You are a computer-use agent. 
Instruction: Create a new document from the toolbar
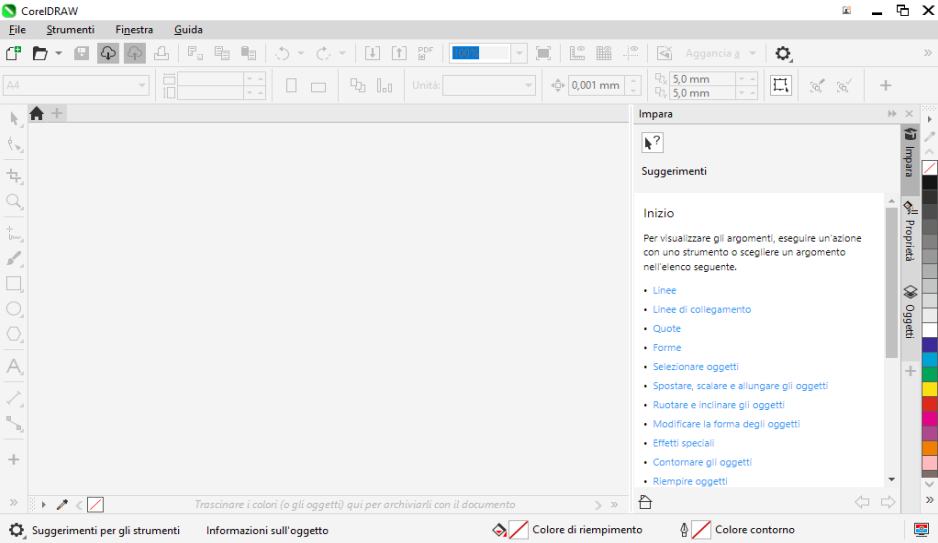[13, 53]
